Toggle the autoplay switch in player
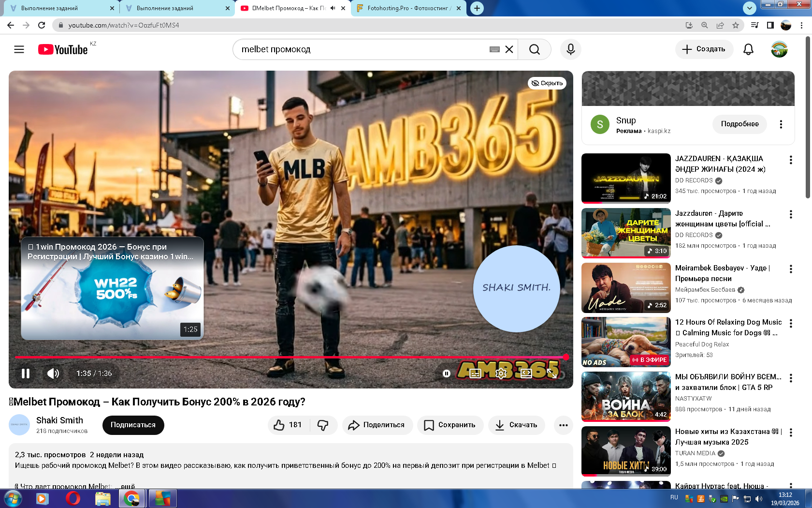 (447, 374)
